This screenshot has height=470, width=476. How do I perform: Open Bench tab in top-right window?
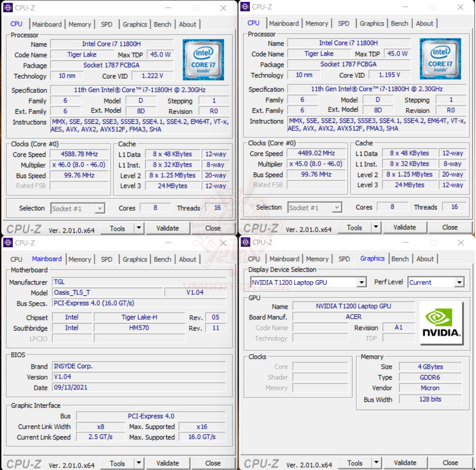[x=400, y=24]
